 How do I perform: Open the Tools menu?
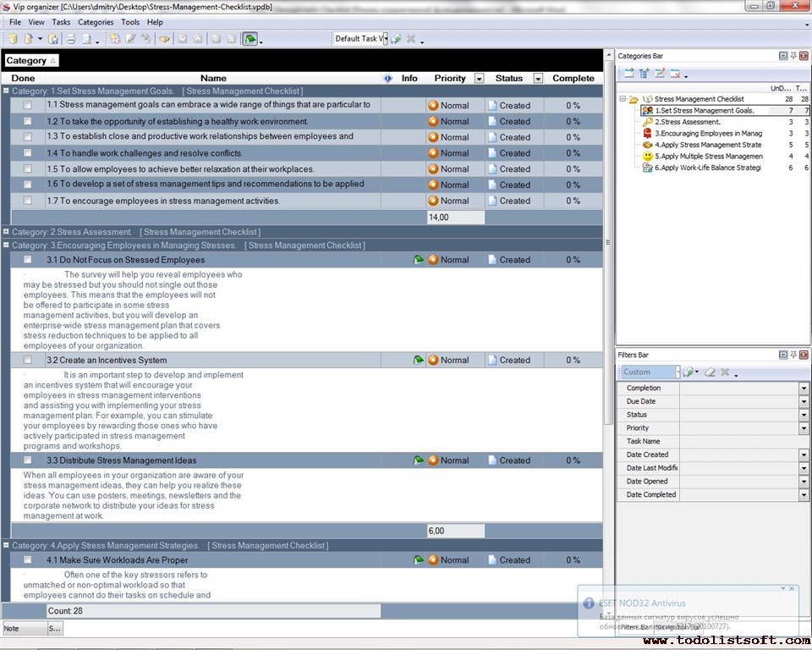[x=130, y=22]
